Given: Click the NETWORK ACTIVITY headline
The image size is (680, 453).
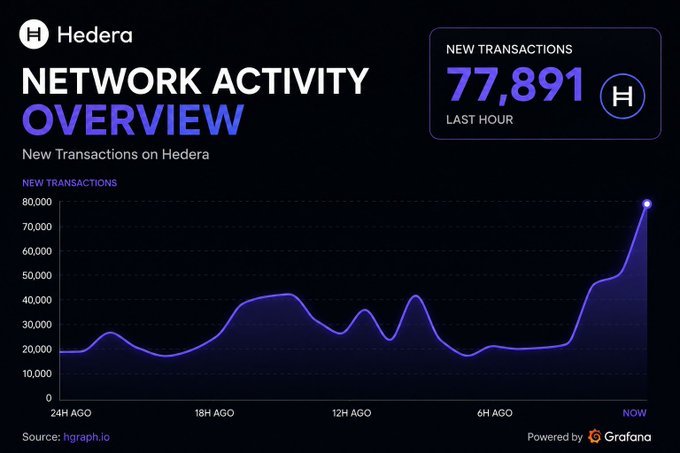Looking at the screenshot, I should [x=195, y=81].
